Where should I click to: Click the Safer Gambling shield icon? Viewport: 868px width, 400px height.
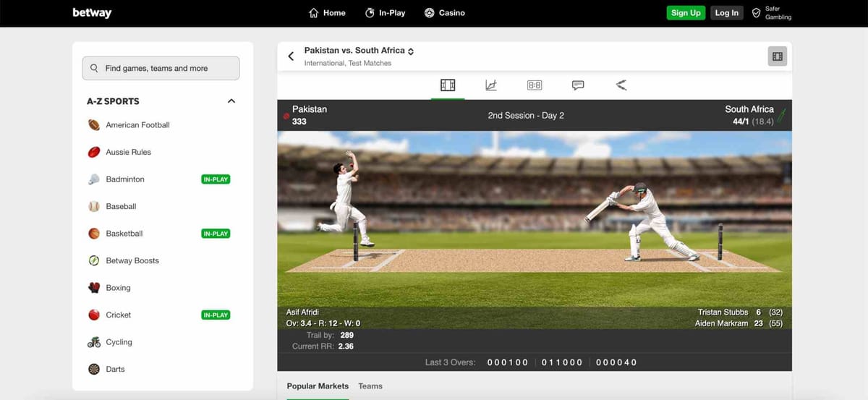point(757,13)
